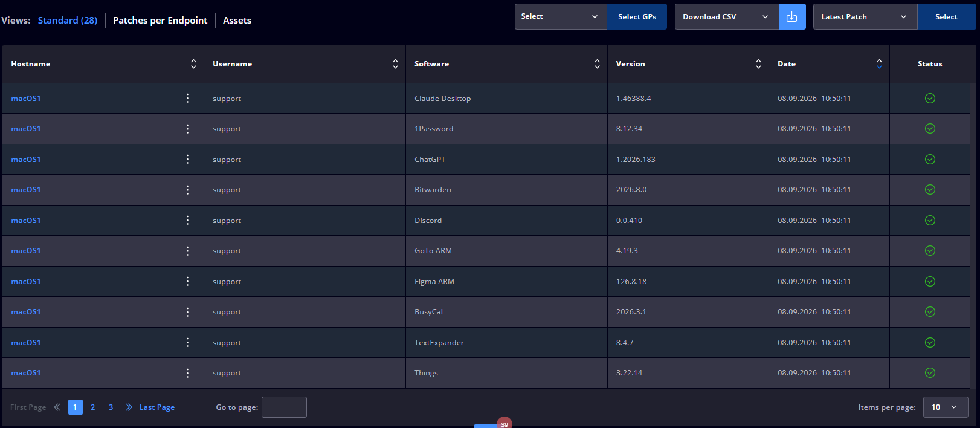Screen dimensions: 980x428
Task: Open the Select group policies dropdown
Action: point(561,17)
